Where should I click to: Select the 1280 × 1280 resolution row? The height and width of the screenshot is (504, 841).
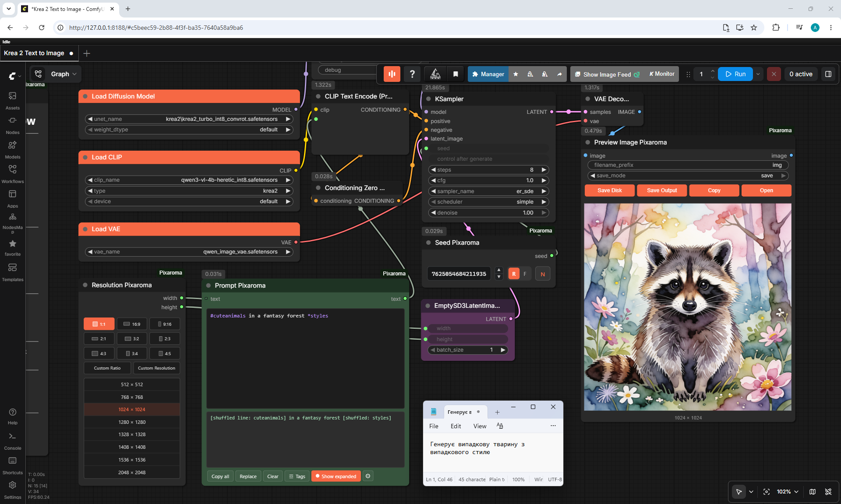pos(132,422)
